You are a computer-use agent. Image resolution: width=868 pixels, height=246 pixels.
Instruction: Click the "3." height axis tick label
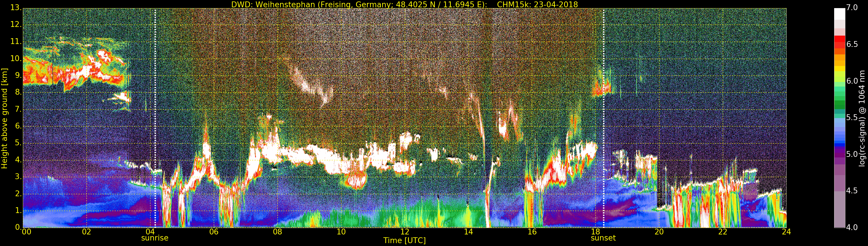point(18,177)
